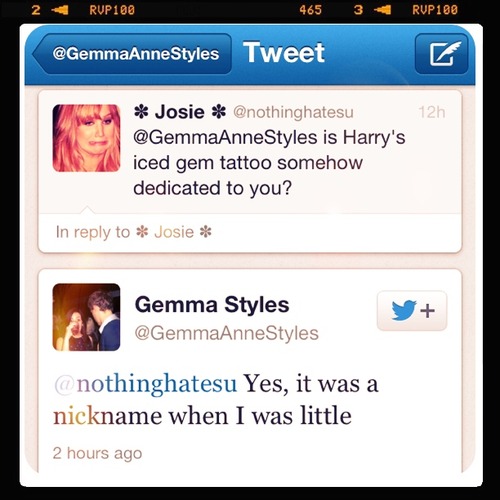500x500 pixels.
Task: Click the 465 film frame number
Action: pyautogui.click(x=311, y=10)
